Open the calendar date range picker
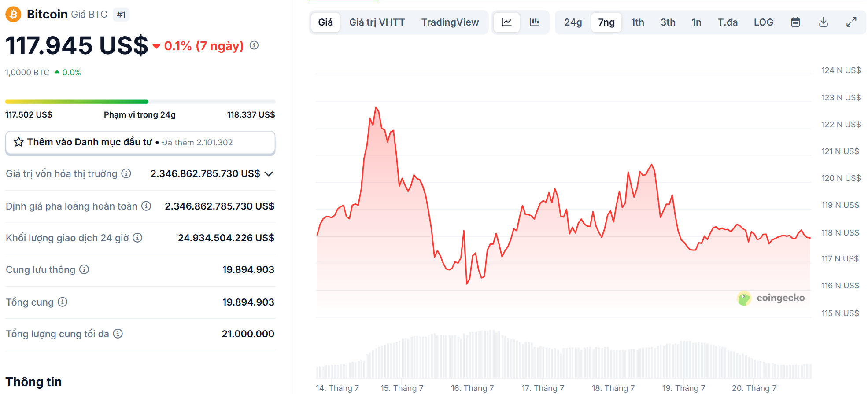The image size is (868, 394). [x=795, y=22]
